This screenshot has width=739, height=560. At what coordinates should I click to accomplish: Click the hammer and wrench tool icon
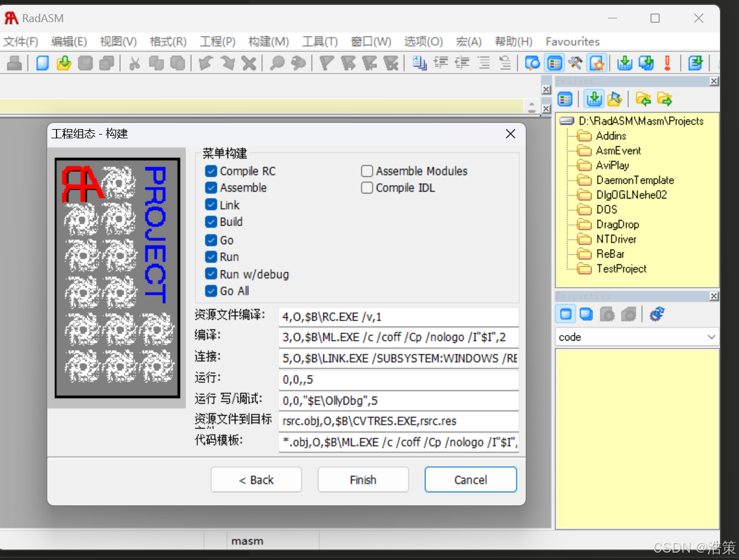click(x=575, y=63)
